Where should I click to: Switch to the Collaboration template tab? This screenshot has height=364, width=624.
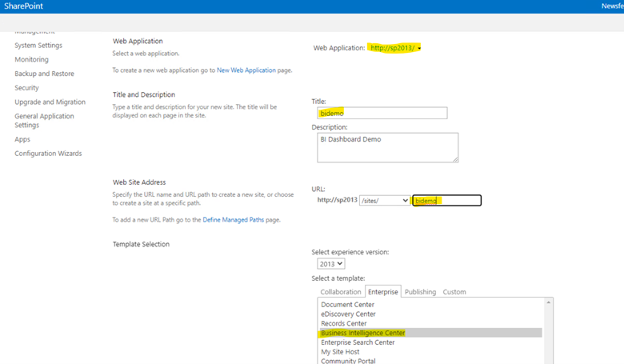pyautogui.click(x=341, y=292)
